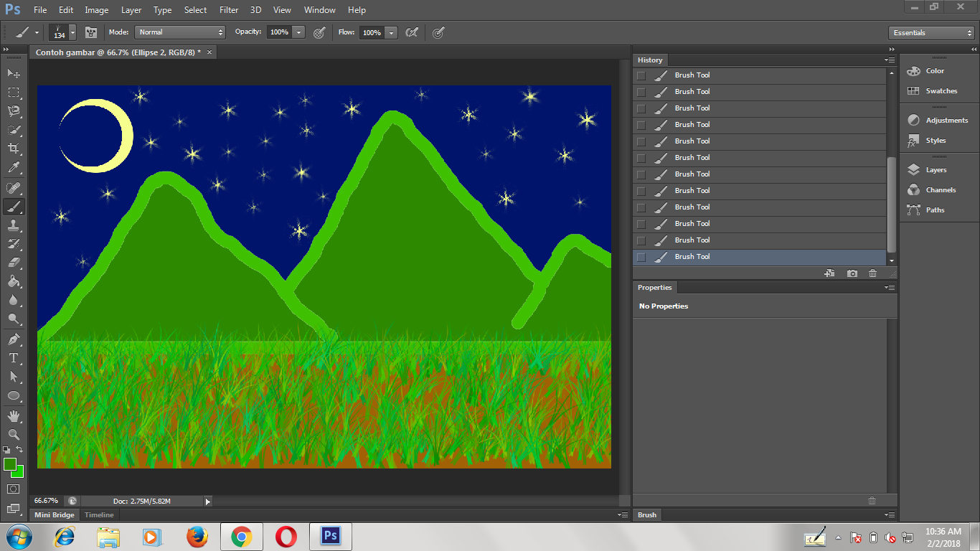980x551 pixels.
Task: Switch to the Timeline tab
Action: [98, 514]
